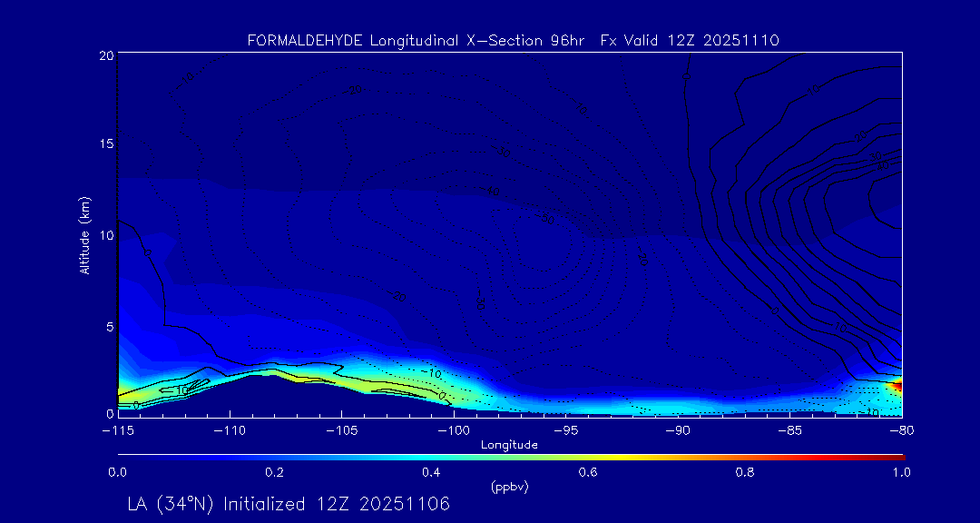Image resolution: width=980 pixels, height=523 pixels.
Task: Click the -105 longitude tick label
Action: click(x=341, y=431)
